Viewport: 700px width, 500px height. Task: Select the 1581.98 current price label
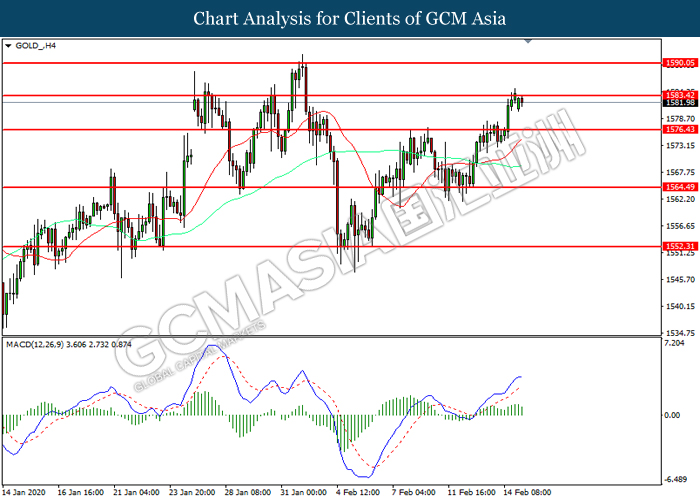point(680,103)
